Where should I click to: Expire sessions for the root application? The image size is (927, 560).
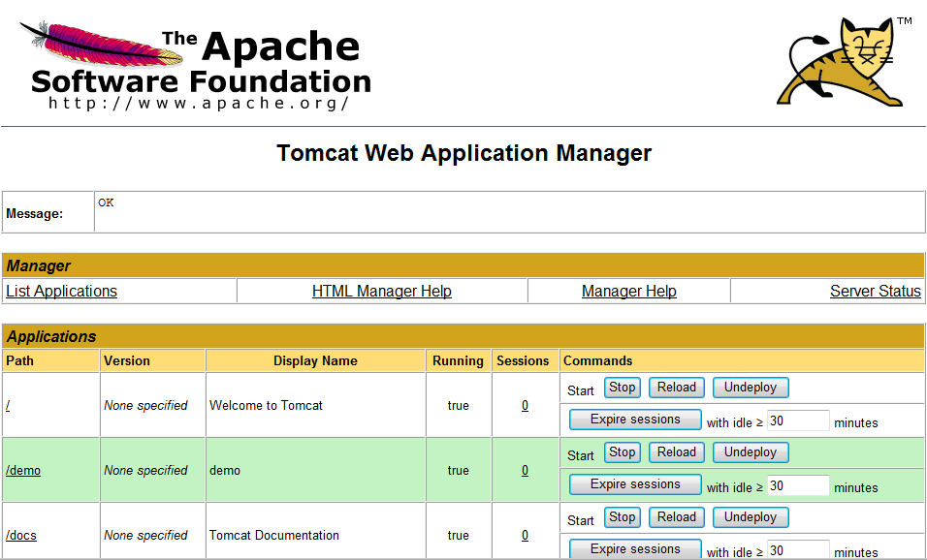click(x=635, y=420)
